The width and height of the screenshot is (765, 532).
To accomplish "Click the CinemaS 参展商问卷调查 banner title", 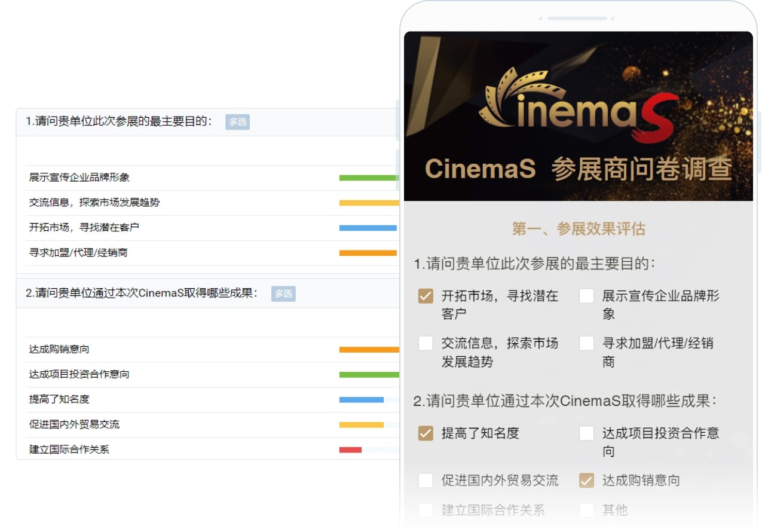I will (x=578, y=169).
